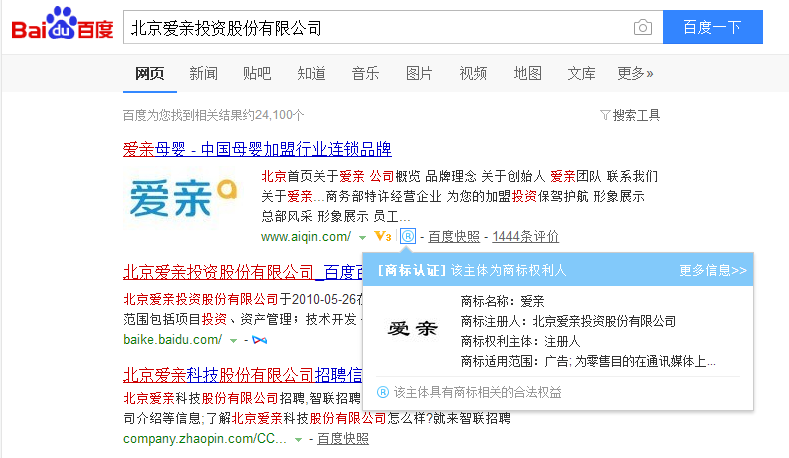Click the search tools funnel icon
The image size is (789, 458).
point(605,115)
